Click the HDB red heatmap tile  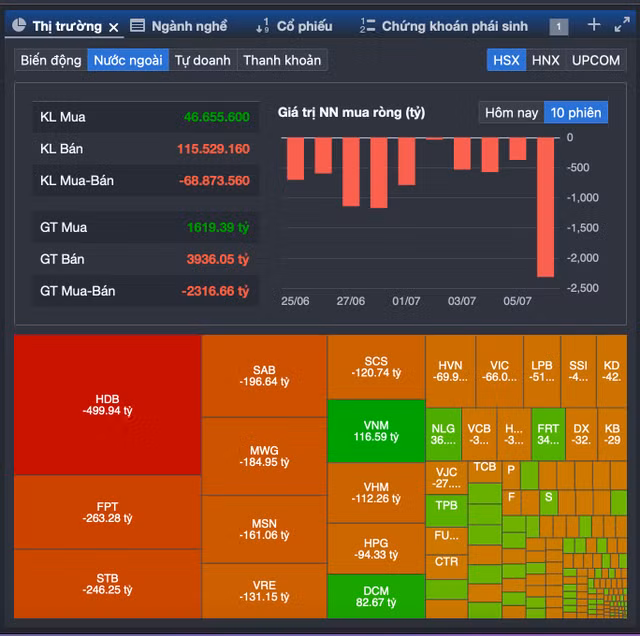[x=107, y=404]
